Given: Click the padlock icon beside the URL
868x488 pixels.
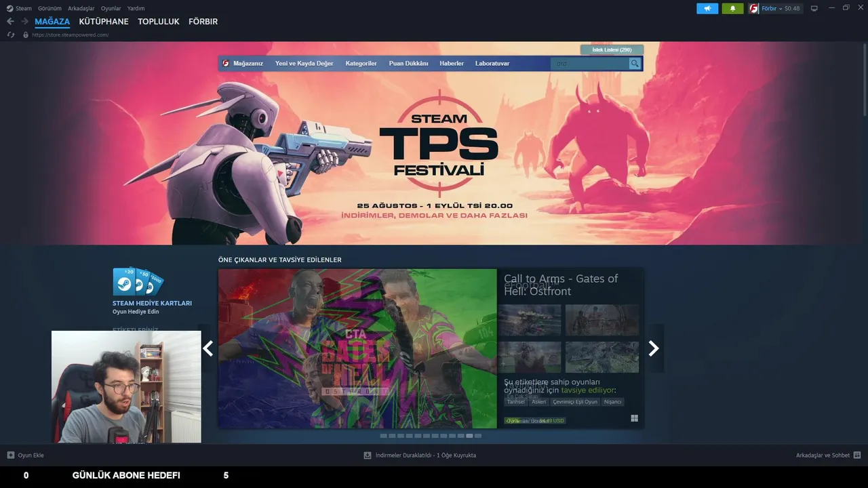Looking at the screenshot, I should 26,35.
